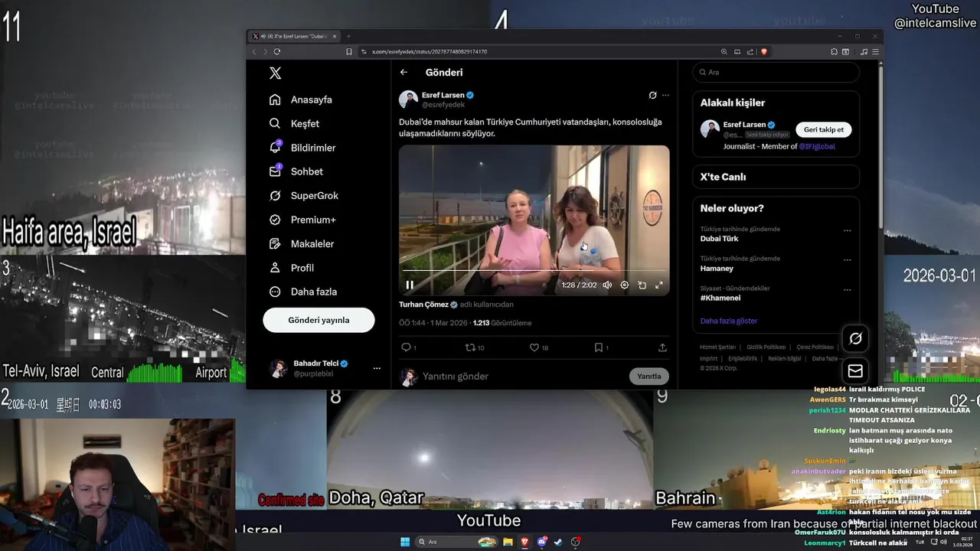
Task: Open Bildirimler notifications
Action: click(x=302, y=148)
